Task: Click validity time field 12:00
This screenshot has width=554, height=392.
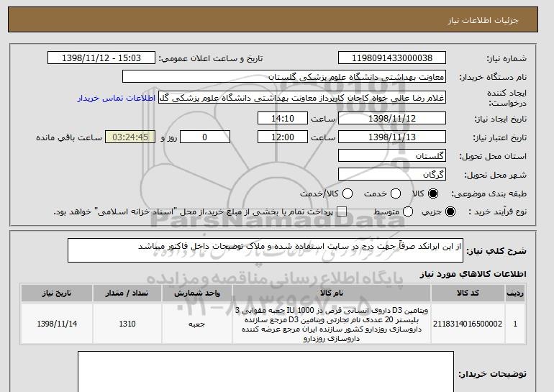Action: click(283, 137)
